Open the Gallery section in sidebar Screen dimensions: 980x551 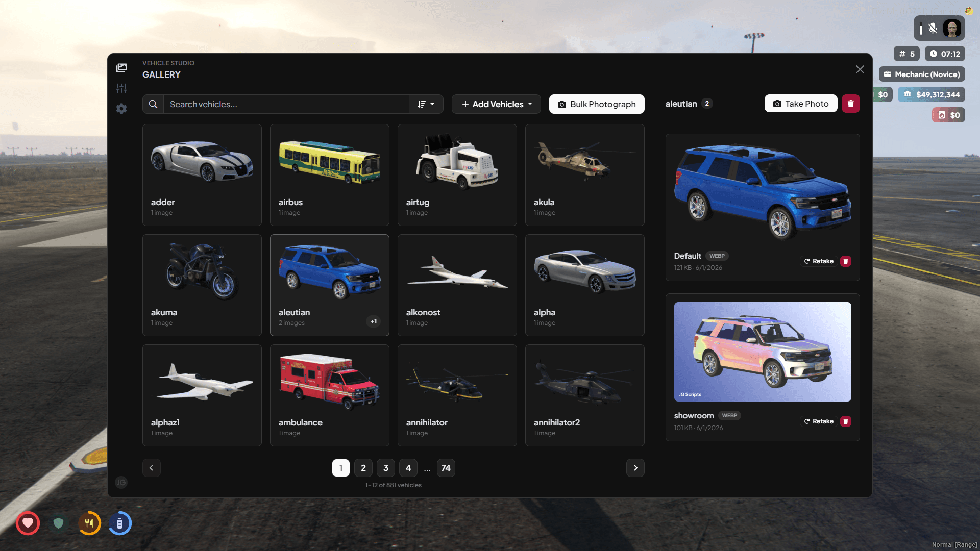(121, 68)
